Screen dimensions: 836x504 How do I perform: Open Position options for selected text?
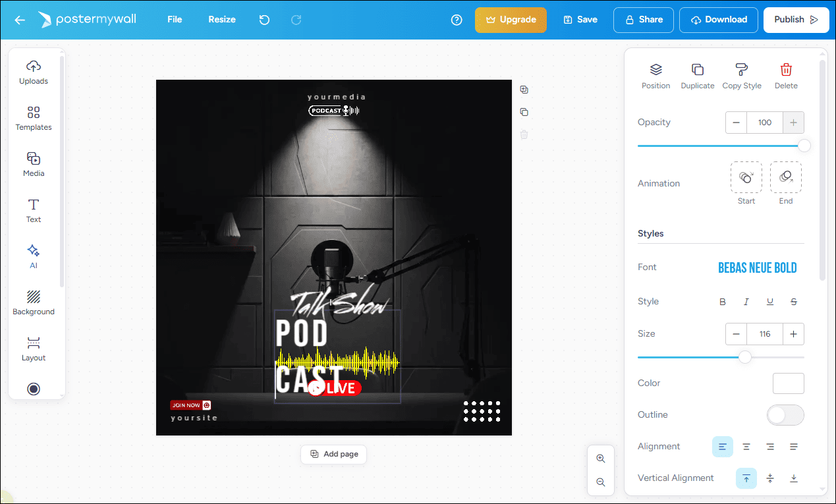click(x=655, y=75)
